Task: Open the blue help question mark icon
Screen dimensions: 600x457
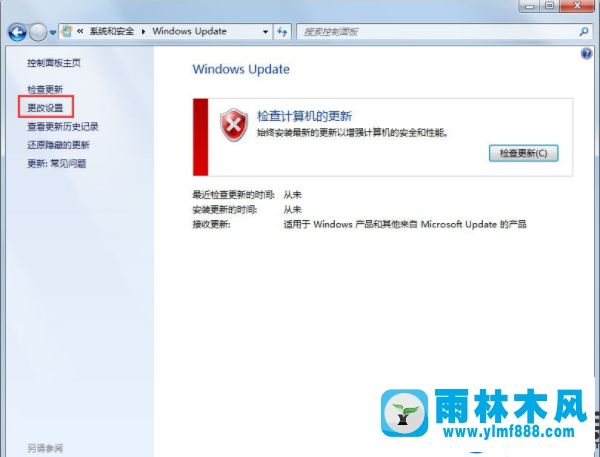Action: pyautogui.click(x=586, y=54)
